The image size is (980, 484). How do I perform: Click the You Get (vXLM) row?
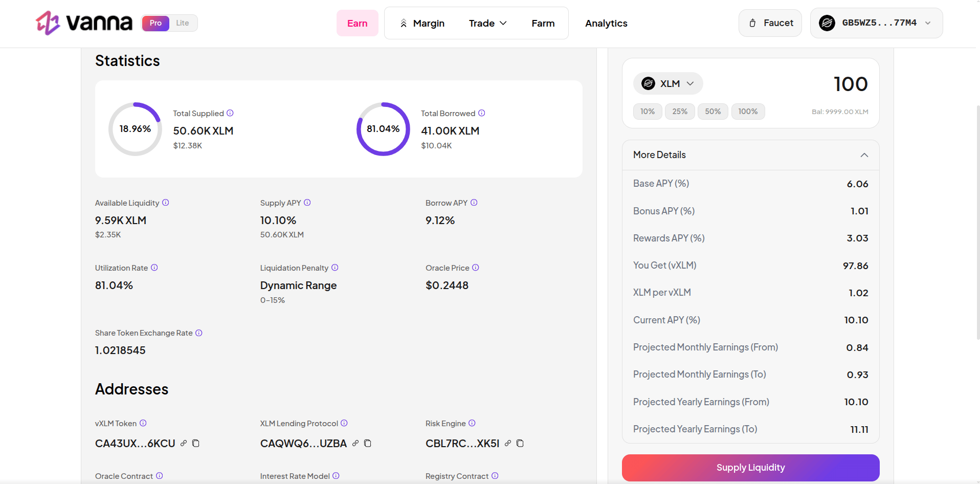click(751, 266)
